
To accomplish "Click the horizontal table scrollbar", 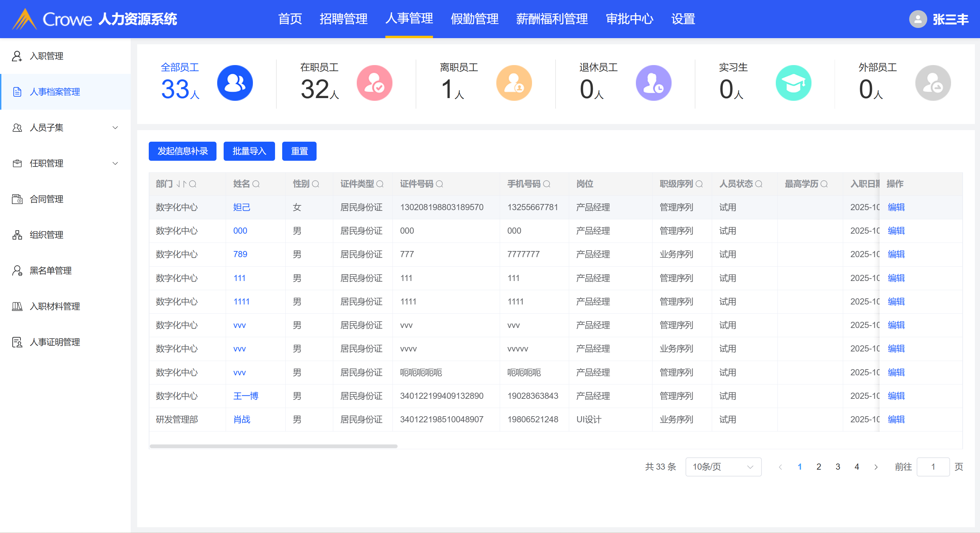I will pyautogui.click(x=274, y=446).
